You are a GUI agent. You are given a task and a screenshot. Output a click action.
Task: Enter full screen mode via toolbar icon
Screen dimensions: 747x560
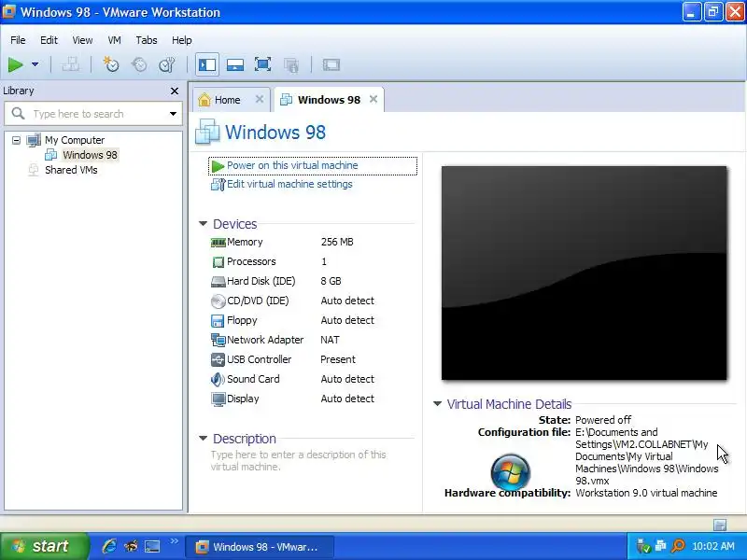[x=262, y=64]
